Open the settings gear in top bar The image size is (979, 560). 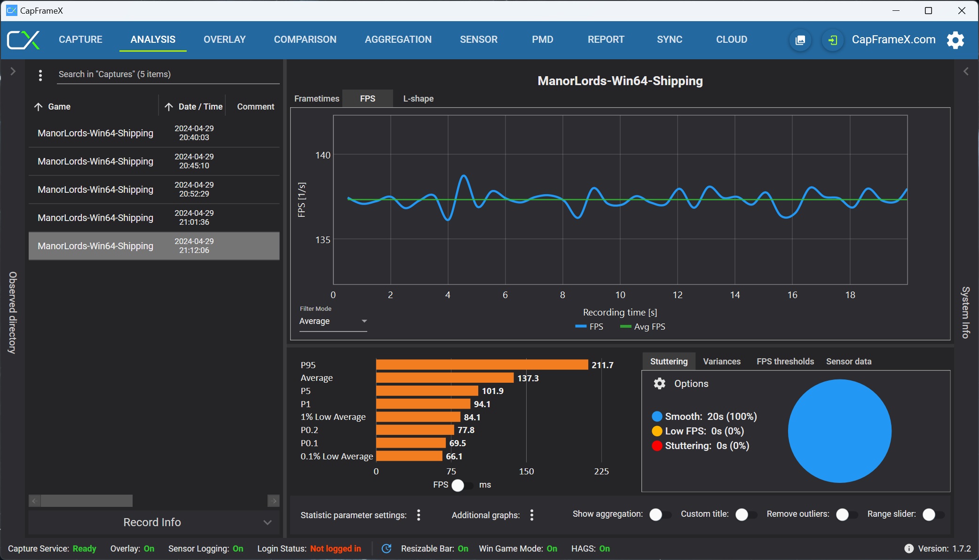click(x=955, y=40)
